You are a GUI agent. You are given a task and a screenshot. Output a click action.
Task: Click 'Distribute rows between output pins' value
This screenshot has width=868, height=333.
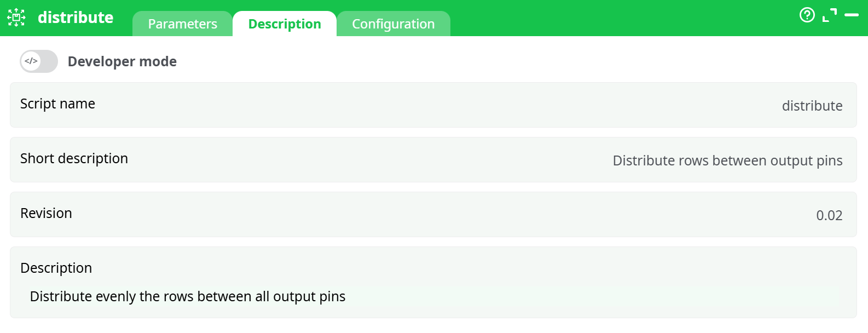pos(727,160)
